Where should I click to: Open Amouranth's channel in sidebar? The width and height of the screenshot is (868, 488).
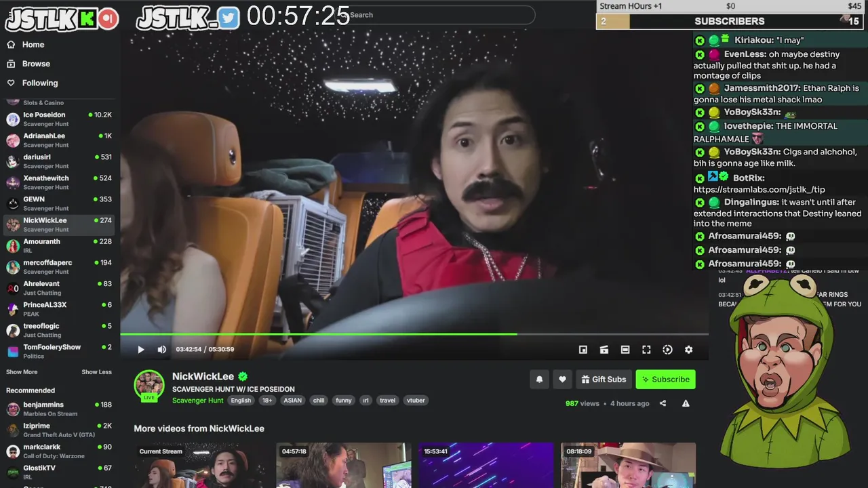(x=59, y=245)
